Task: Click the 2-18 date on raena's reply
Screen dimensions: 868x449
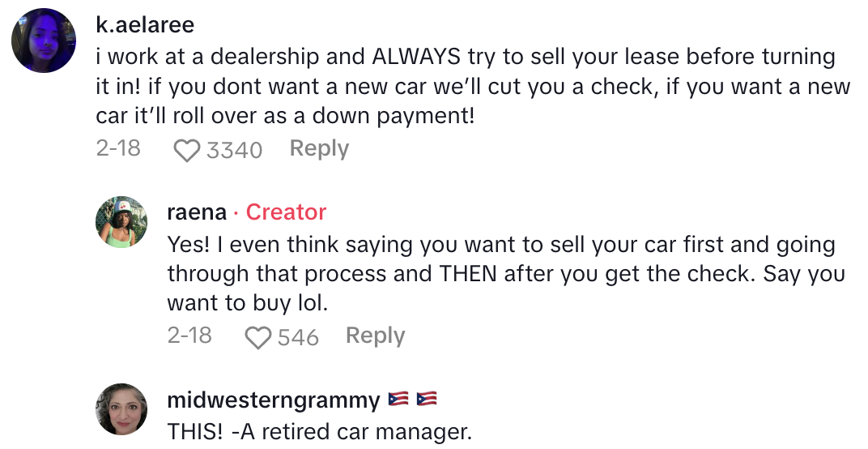Action: 189,336
